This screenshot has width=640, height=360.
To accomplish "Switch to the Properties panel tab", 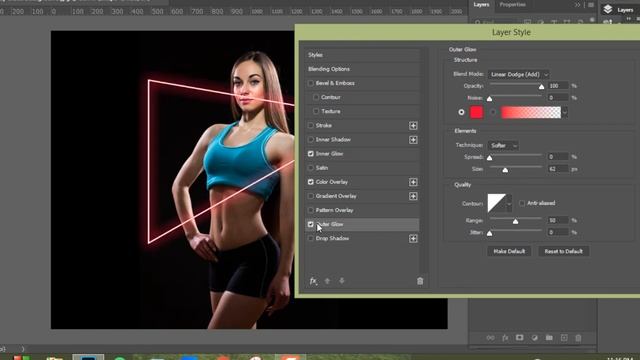I will [513, 5].
